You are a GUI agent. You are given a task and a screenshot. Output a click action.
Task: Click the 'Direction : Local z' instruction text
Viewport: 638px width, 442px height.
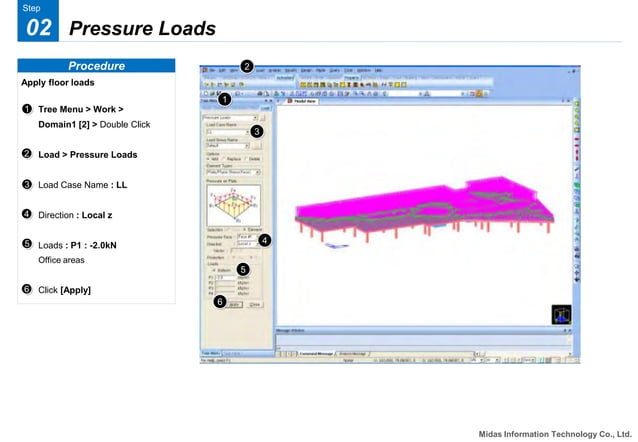click(x=75, y=215)
